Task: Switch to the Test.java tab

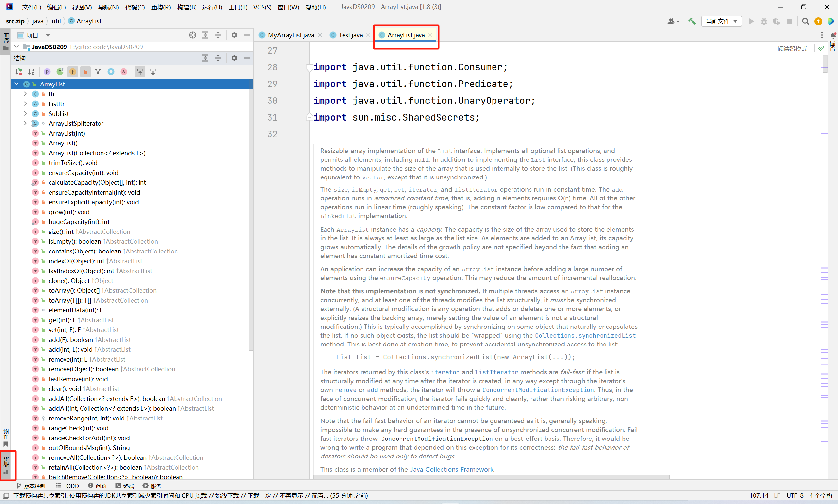Action: 350,35
